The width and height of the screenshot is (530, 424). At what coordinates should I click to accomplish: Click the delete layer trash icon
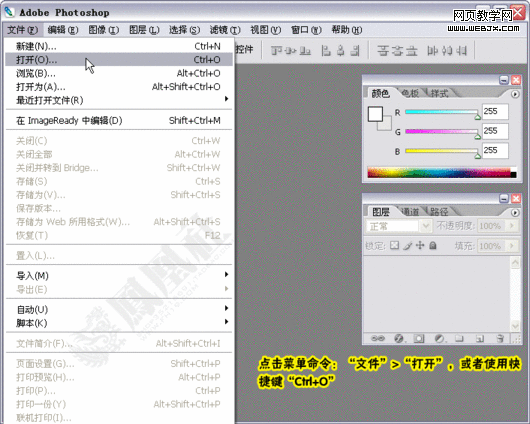(x=500, y=338)
